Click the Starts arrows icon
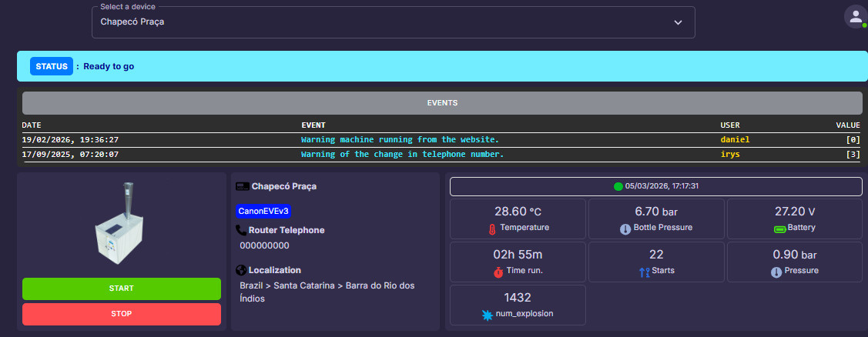Viewport: 868px width, 337px height. click(644, 272)
